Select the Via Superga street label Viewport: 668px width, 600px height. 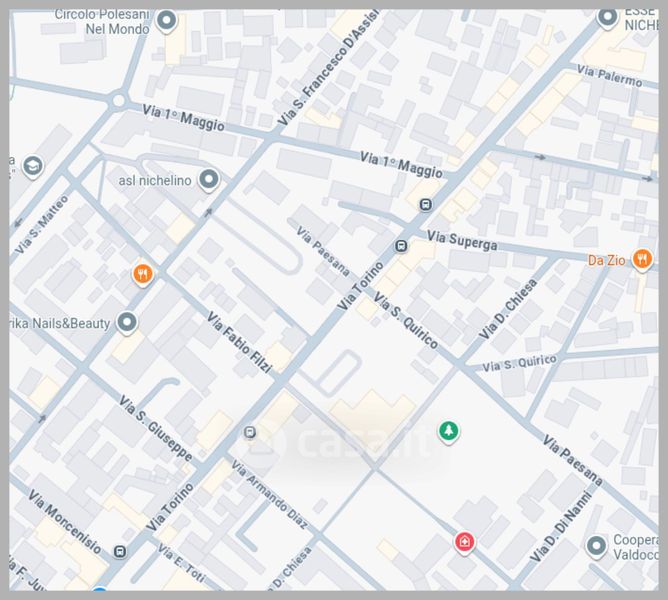[462, 240]
